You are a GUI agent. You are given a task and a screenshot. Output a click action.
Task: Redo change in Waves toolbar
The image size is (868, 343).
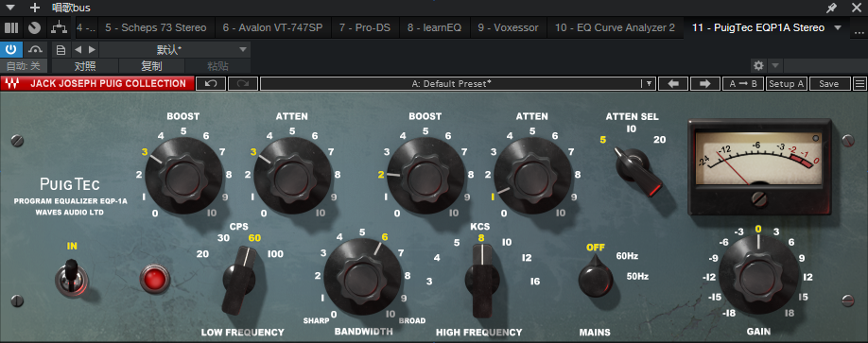[x=242, y=83]
